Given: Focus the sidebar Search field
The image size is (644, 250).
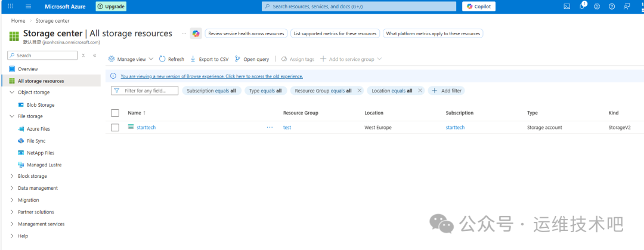Looking at the screenshot, I should [42, 55].
